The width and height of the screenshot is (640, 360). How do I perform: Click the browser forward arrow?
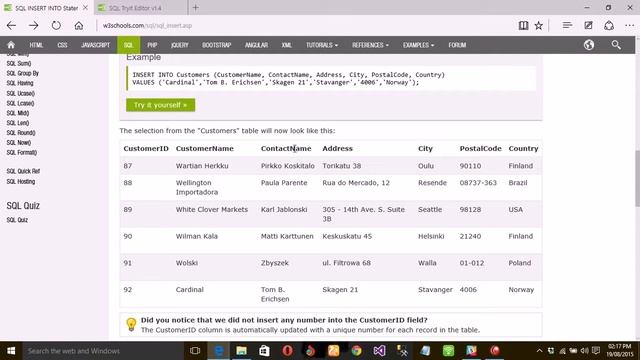tap(33, 25)
